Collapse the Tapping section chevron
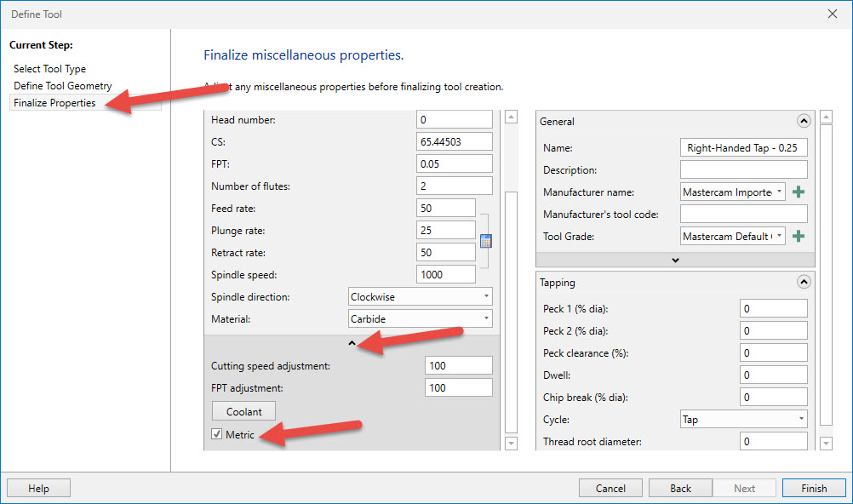This screenshot has width=853, height=504. point(804,282)
